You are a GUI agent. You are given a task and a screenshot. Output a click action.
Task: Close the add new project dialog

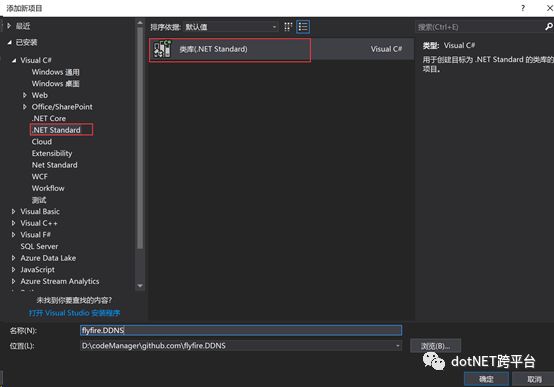tap(549, 8)
